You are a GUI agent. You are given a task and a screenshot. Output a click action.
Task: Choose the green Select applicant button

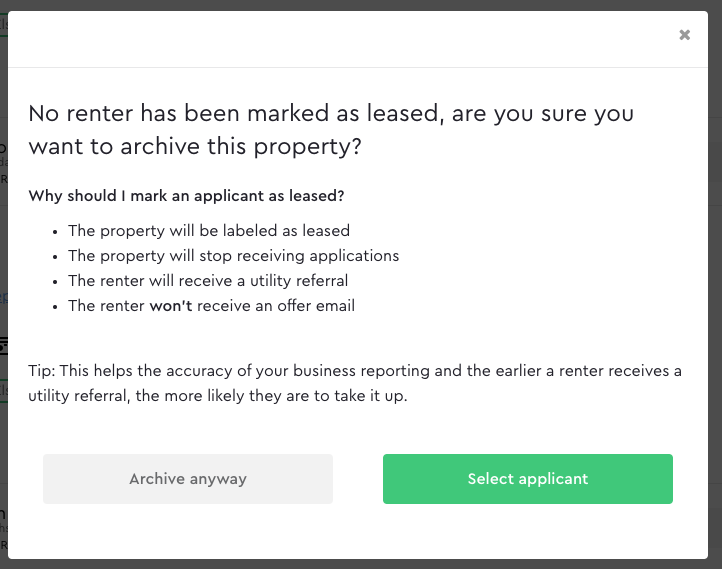pos(528,479)
